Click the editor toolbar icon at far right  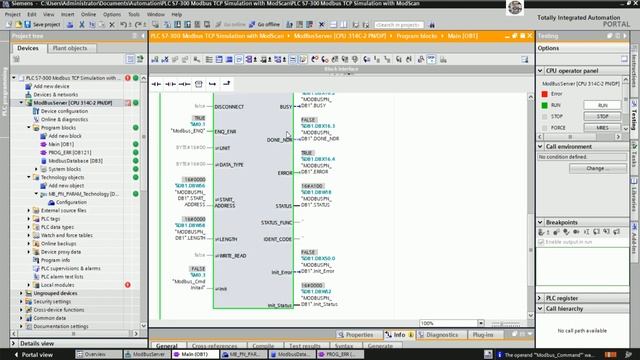[524, 60]
